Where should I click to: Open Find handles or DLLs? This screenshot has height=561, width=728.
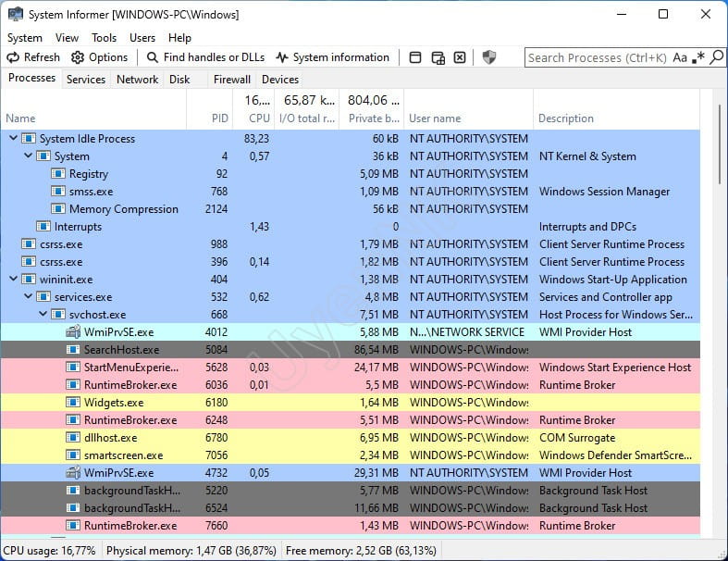(x=205, y=57)
